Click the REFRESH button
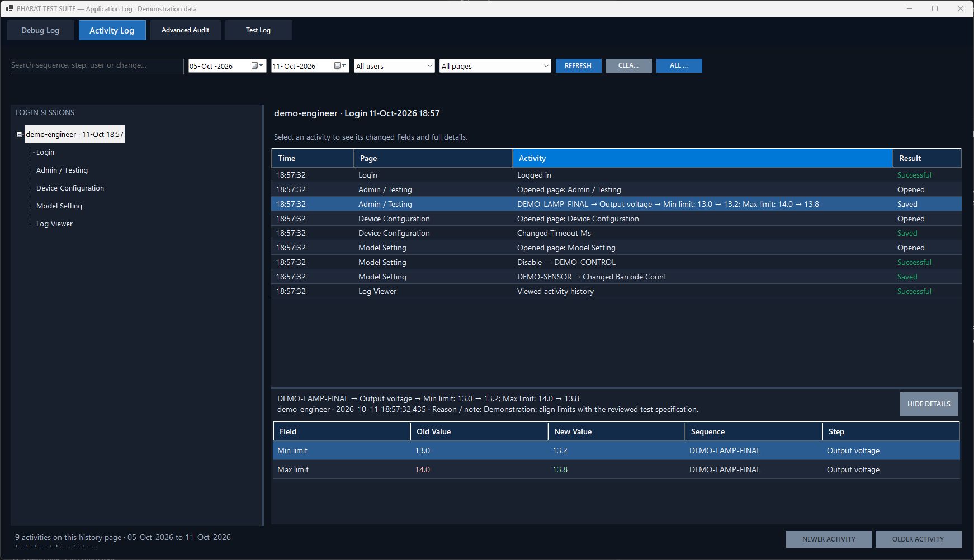 click(x=578, y=65)
